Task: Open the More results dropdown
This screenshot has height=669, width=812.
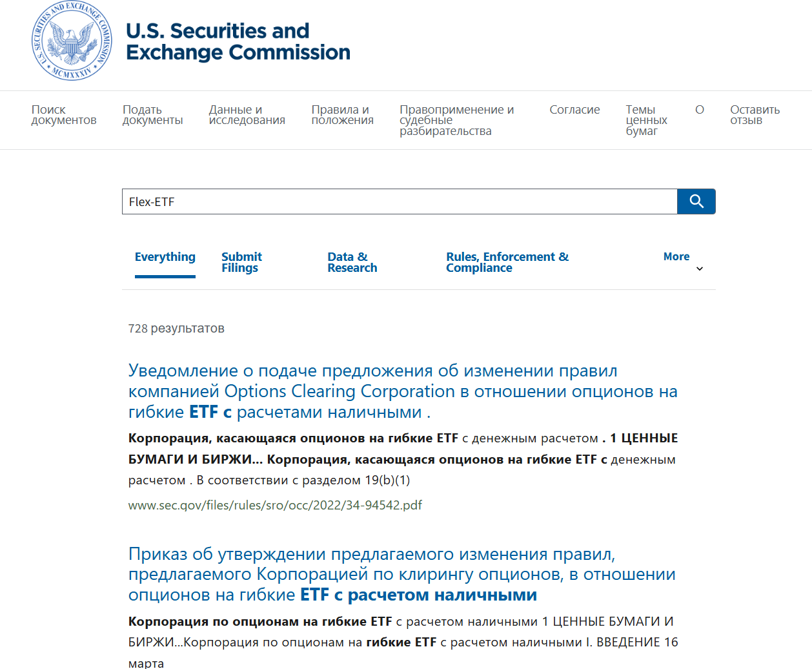Action: tap(676, 256)
